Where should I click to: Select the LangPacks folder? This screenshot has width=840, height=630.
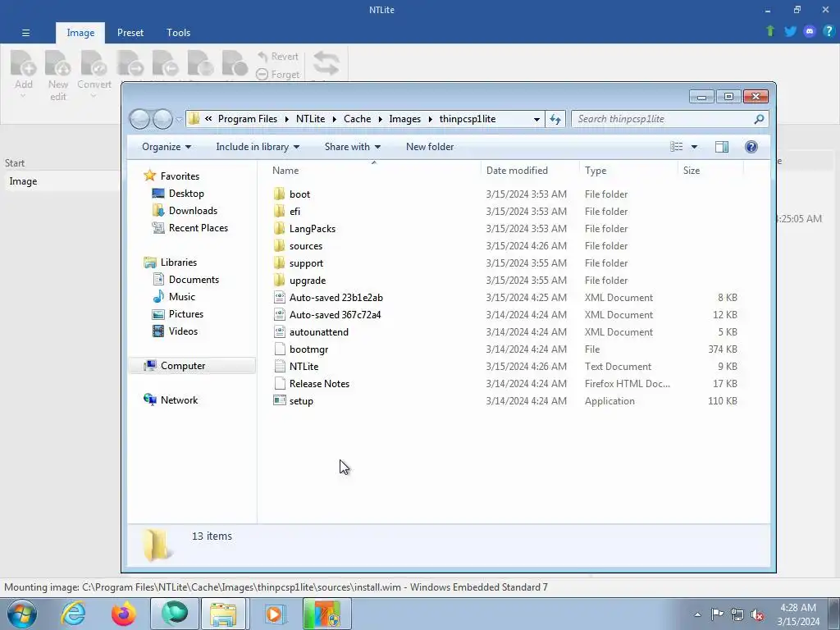pyautogui.click(x=304, y=229)
